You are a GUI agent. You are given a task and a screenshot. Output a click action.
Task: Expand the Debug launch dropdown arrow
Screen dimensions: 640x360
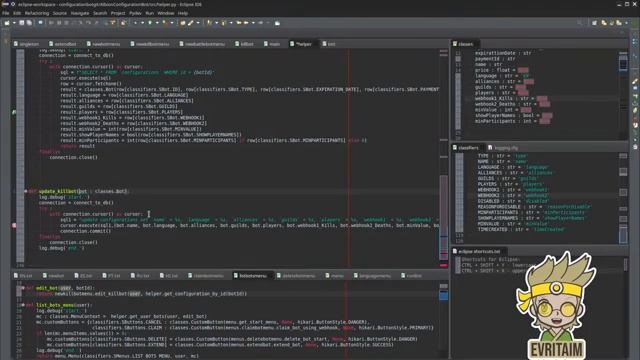click(142, 23)
